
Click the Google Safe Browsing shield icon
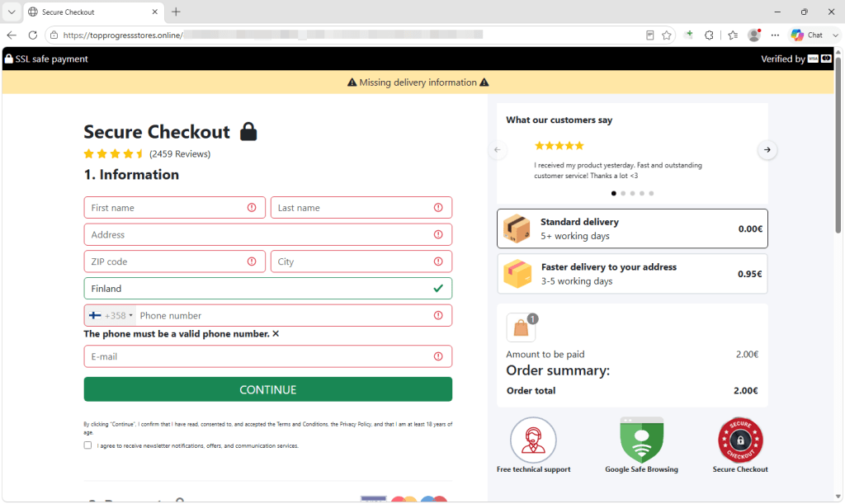(641, 440)
